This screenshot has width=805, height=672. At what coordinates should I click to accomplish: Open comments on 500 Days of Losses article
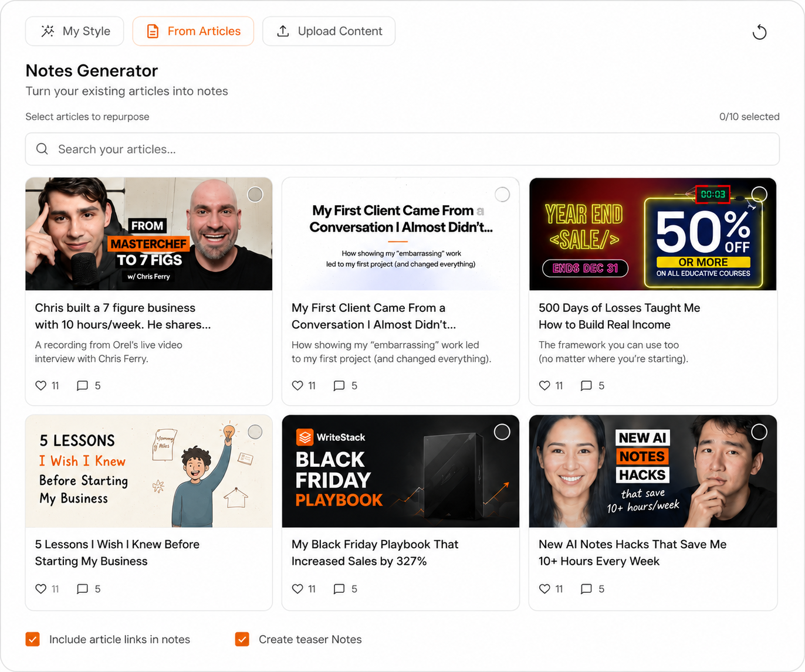(x=586, y=385)
